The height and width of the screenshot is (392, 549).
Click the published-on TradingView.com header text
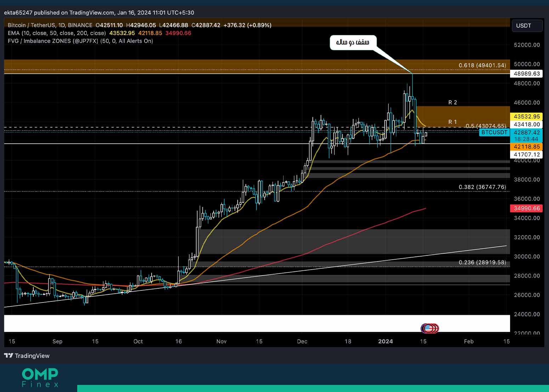[x=99, y=13]
